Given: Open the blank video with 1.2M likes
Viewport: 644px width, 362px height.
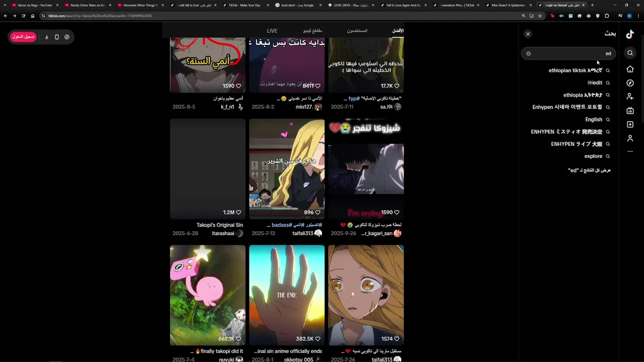Looking at the screenshot, I should point(208,169).
